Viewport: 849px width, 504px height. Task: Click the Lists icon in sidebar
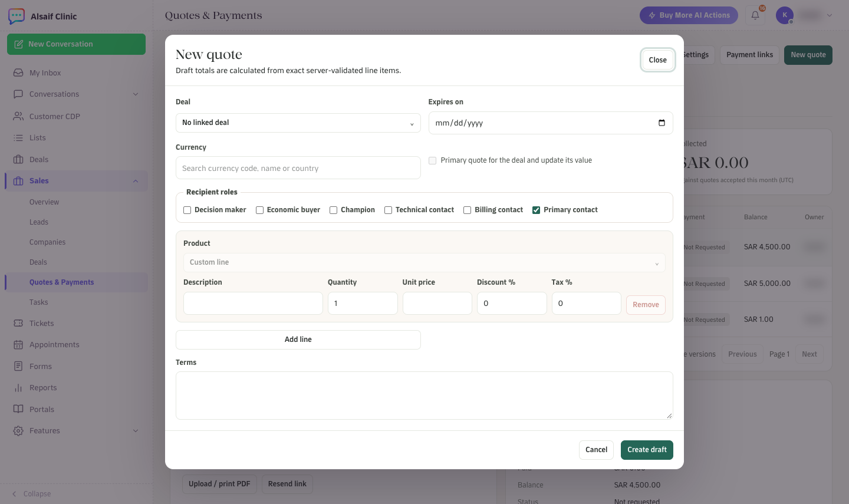tap(18, 138)
